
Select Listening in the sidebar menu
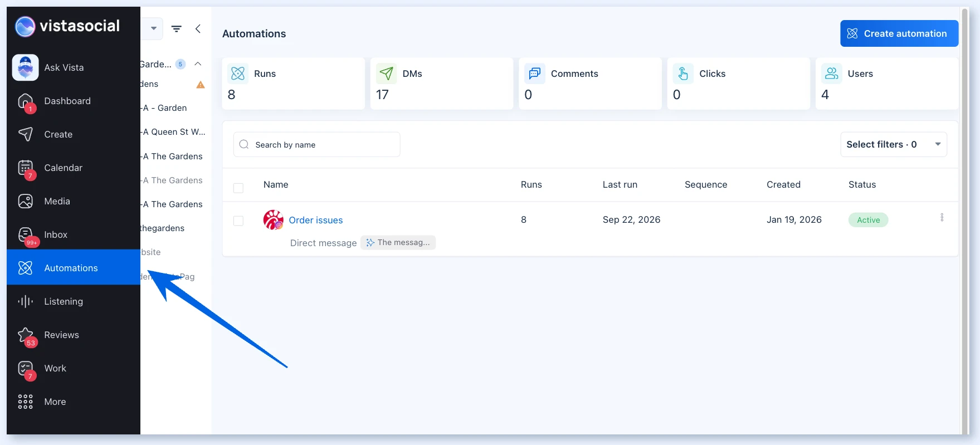tap(74, 301)
